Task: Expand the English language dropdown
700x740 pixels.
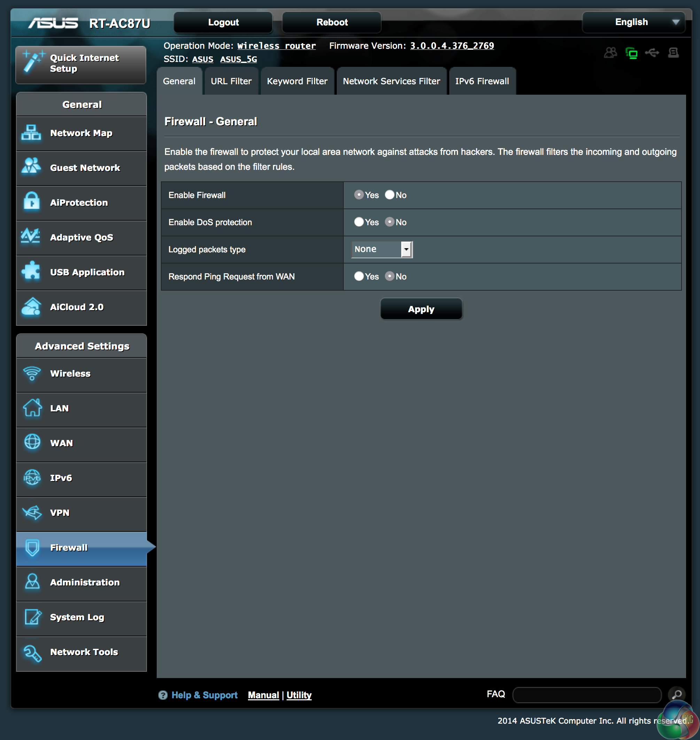Action: (x=633, y=22)
